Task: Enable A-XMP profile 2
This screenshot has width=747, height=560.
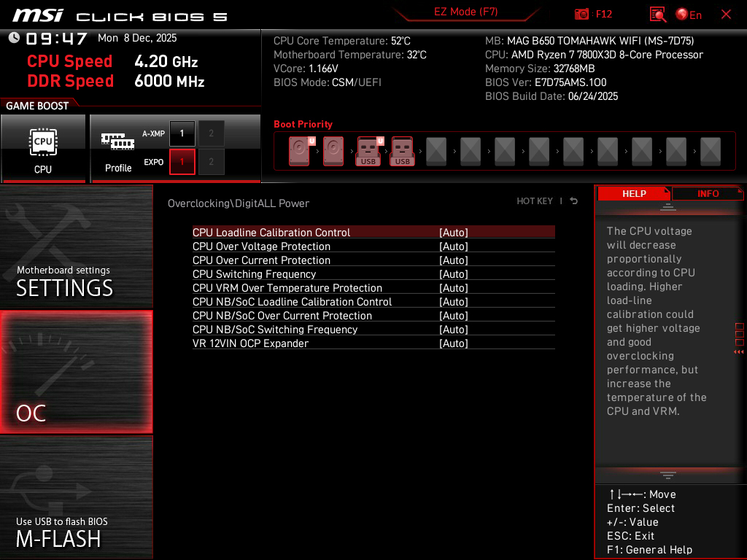Action: coord(211,133)
